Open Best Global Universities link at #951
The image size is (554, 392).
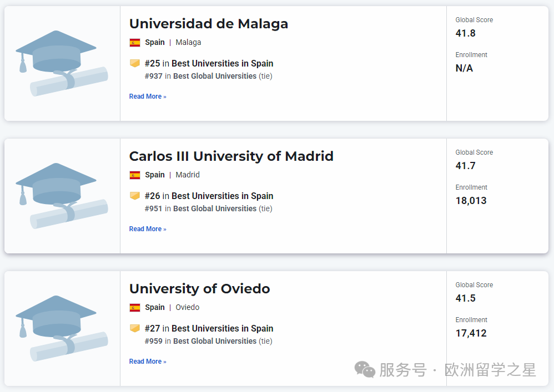(215, 209)
